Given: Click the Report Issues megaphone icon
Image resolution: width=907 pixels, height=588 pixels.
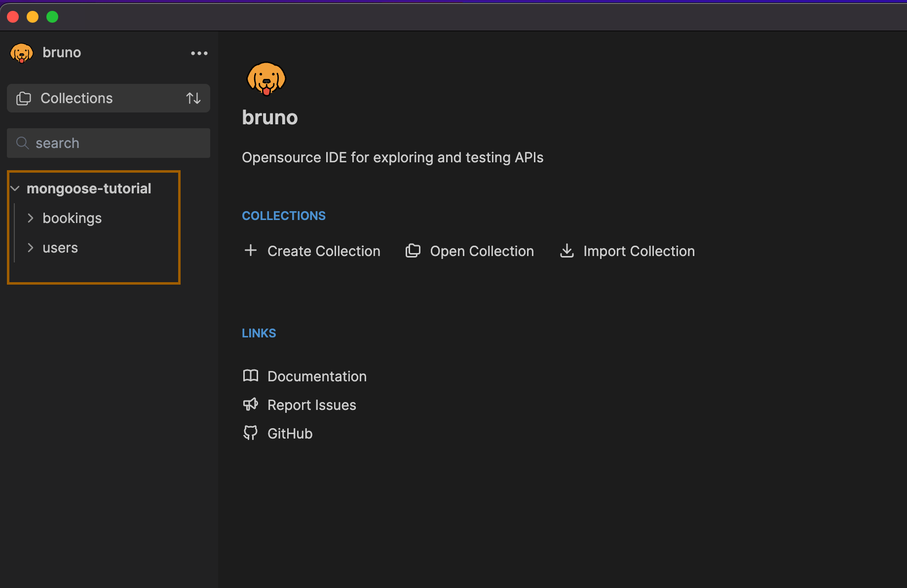Looking at the screenshot, I should tap(251, 404).
